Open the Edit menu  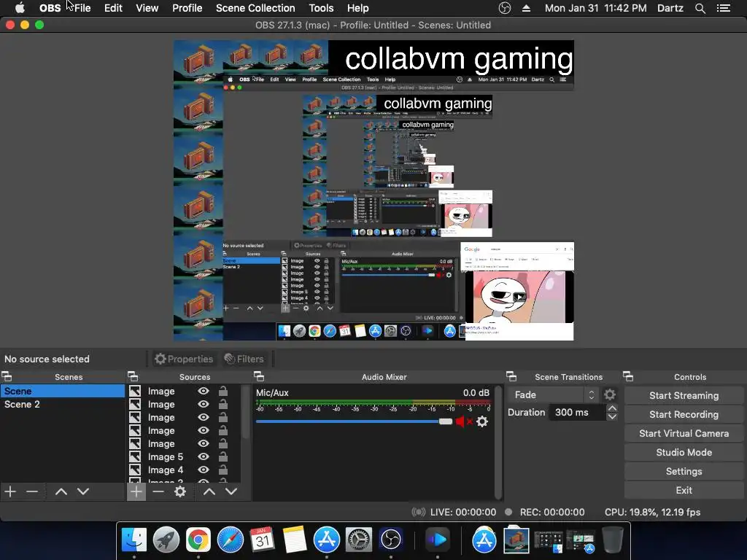(x=113, y=8)
